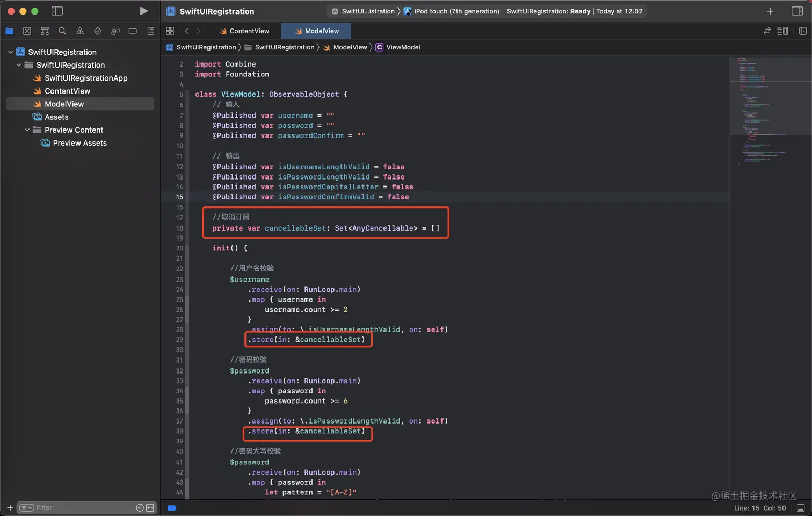812x516 pixels.
Task: Toggle code review arrows icon
Action: (x=767, y=31)
